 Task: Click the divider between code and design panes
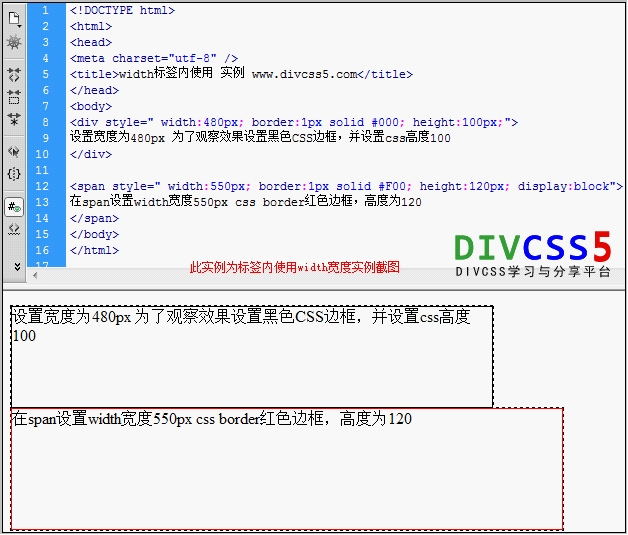coord(314,290)
